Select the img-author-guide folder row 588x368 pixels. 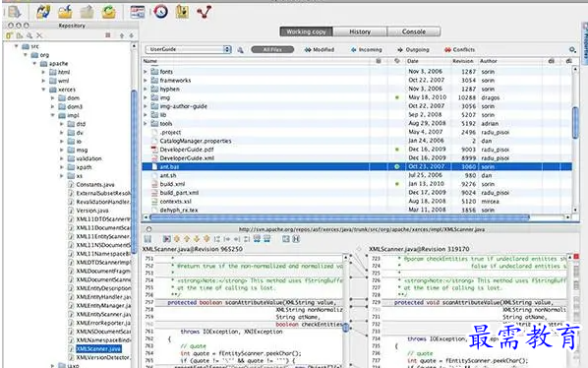click(x=357, y=106)
